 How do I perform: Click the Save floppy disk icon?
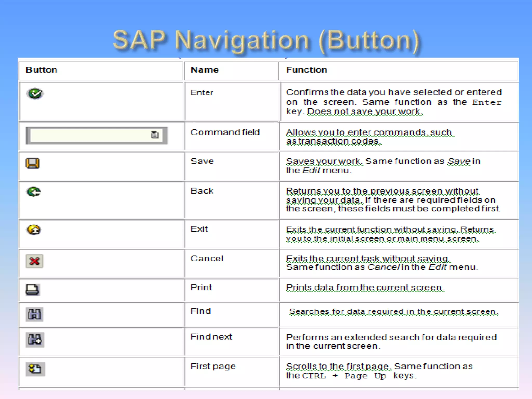(x=32, y=163)
